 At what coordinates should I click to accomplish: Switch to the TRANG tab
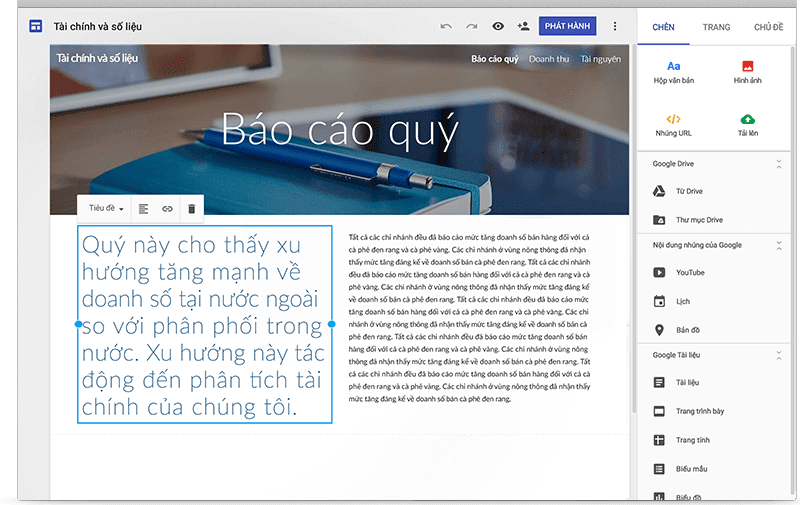[x=716, y=28]
